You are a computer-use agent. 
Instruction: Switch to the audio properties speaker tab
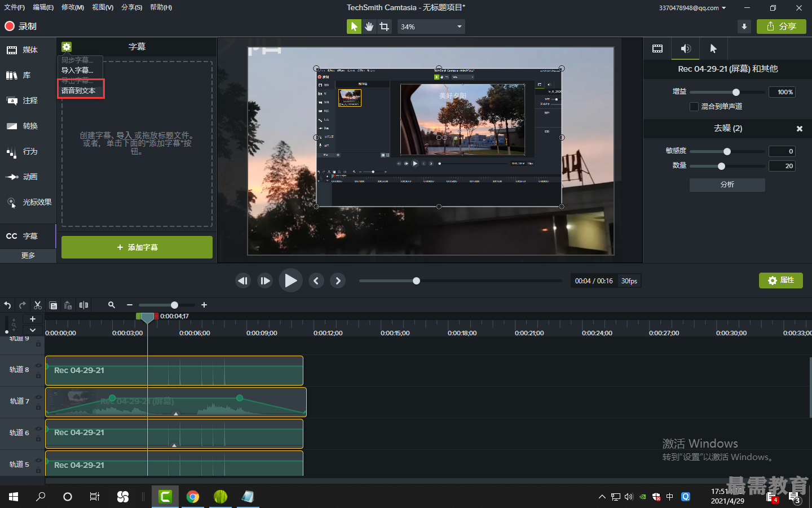[x=686, y=49]
